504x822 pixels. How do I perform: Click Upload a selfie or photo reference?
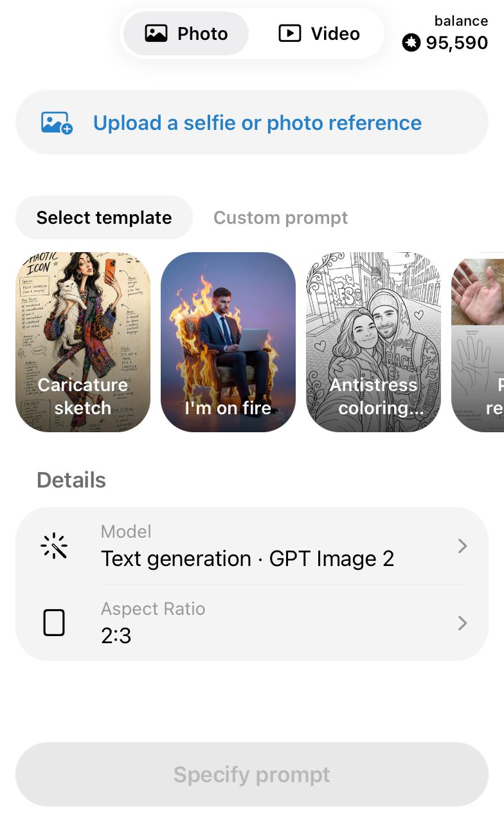click(x=252, y=122)
